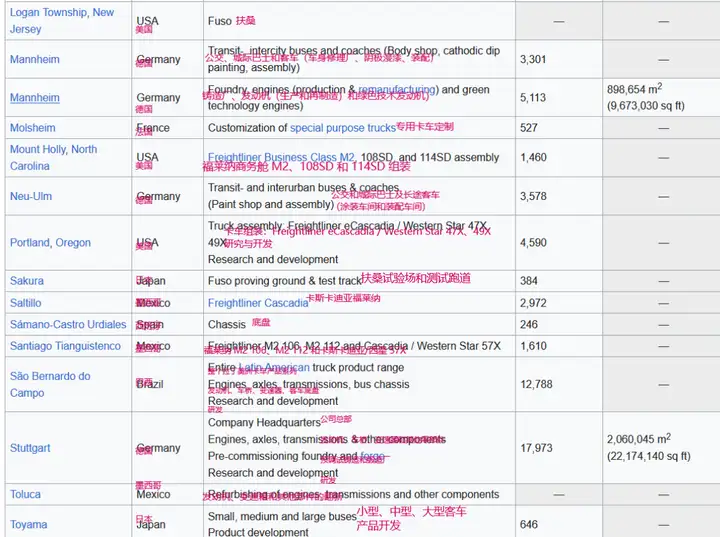
Task: Open the Santiago Tianguistenco link
Action: click(65, 346)
